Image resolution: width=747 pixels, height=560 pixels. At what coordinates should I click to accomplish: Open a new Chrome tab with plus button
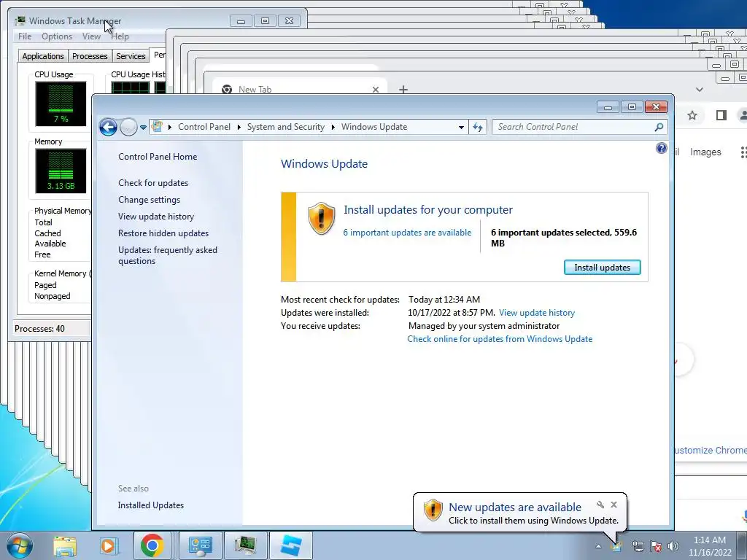[403, 90]
